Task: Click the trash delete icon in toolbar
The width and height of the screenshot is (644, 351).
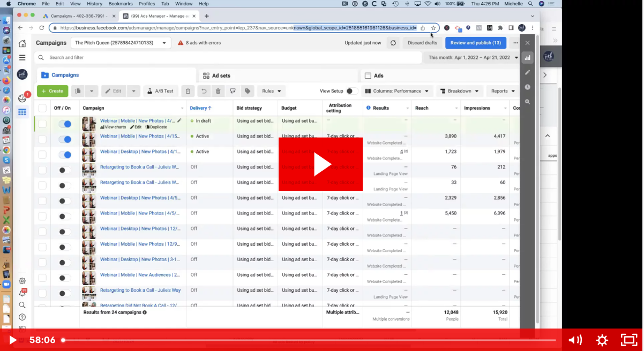Action: coord(218,91)
